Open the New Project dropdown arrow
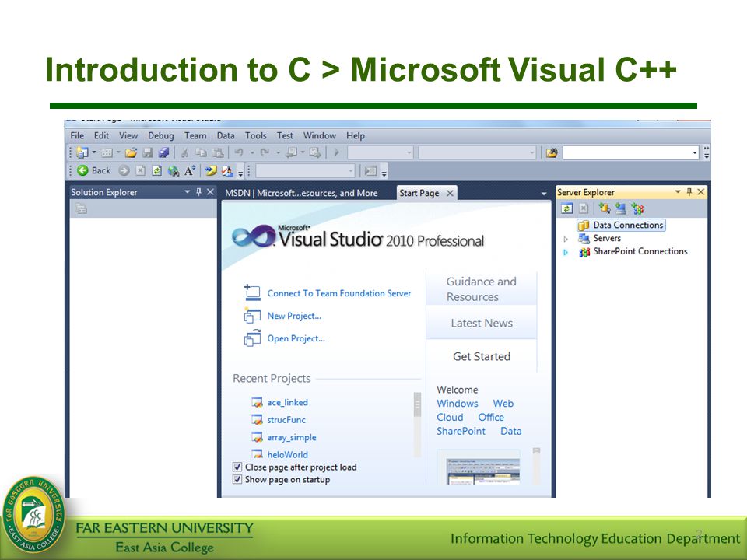747x560 pixels. [x=94, y=152]
